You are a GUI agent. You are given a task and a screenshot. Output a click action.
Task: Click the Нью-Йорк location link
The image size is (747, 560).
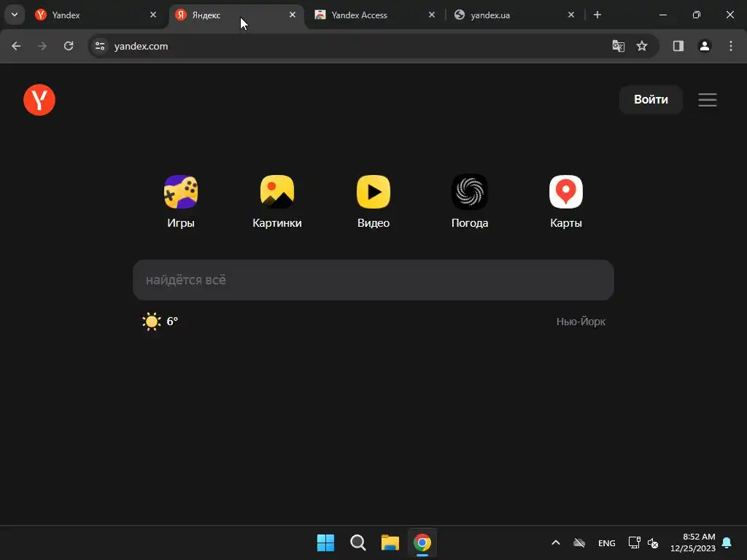coord(581,322)
